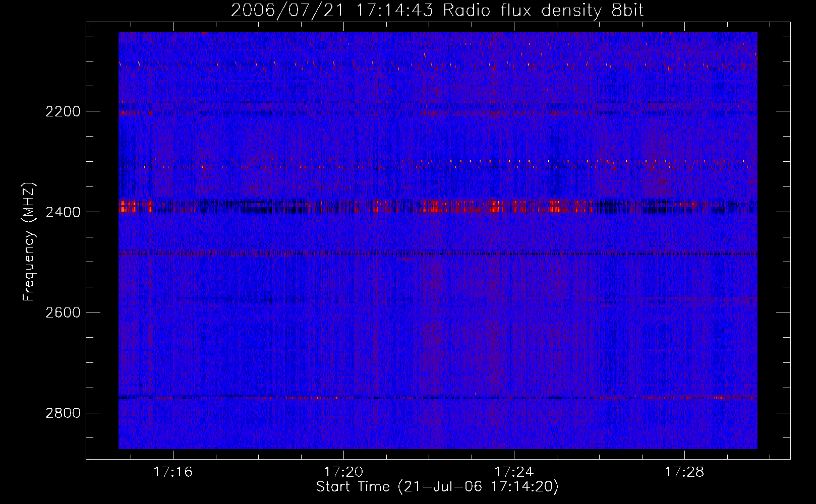
Task: Click the thin horizontal line near 2770 MHz
Action: [438, 398]
